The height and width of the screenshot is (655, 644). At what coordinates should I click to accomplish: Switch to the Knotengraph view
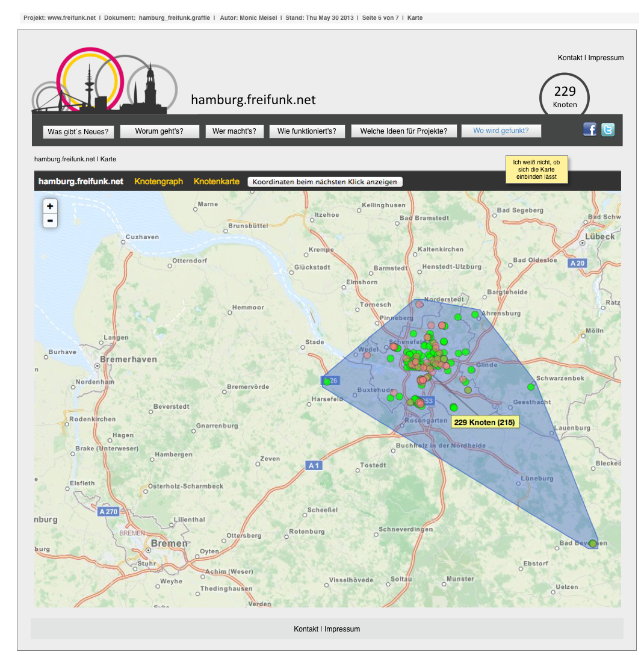tap(158, 181)
